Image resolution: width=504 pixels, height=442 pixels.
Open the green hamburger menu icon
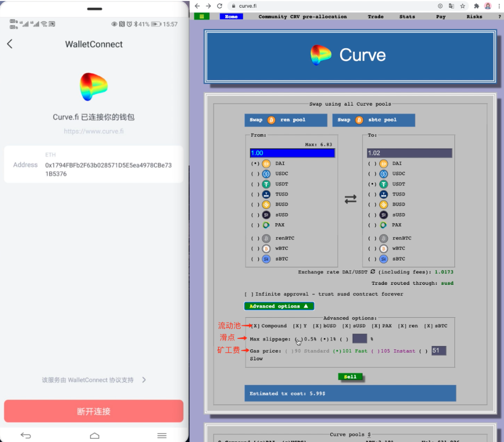pos(202,16)
